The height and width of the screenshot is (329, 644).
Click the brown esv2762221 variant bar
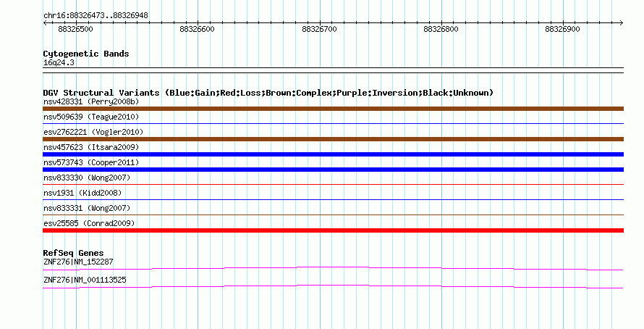[x=333, y=139]
